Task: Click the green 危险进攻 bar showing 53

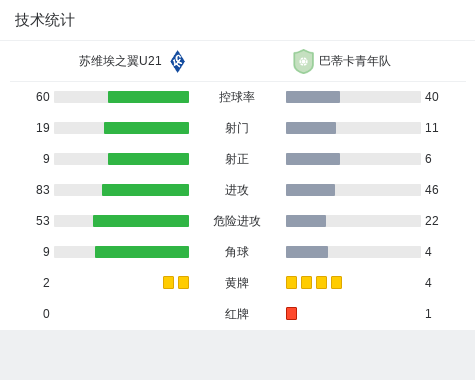Action: click(x=141, y=221)
